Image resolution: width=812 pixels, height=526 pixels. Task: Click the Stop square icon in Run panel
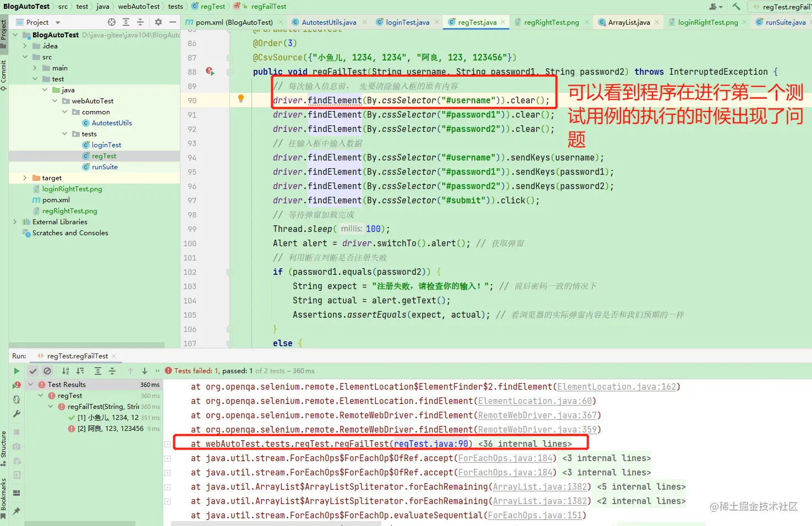tap(17, 432)
